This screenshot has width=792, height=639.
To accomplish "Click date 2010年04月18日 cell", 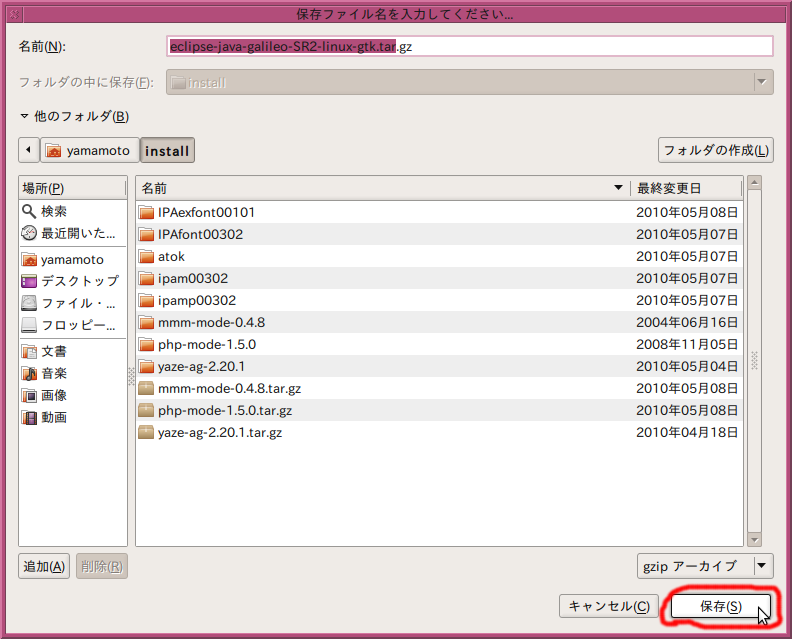I will click(686, 432).
